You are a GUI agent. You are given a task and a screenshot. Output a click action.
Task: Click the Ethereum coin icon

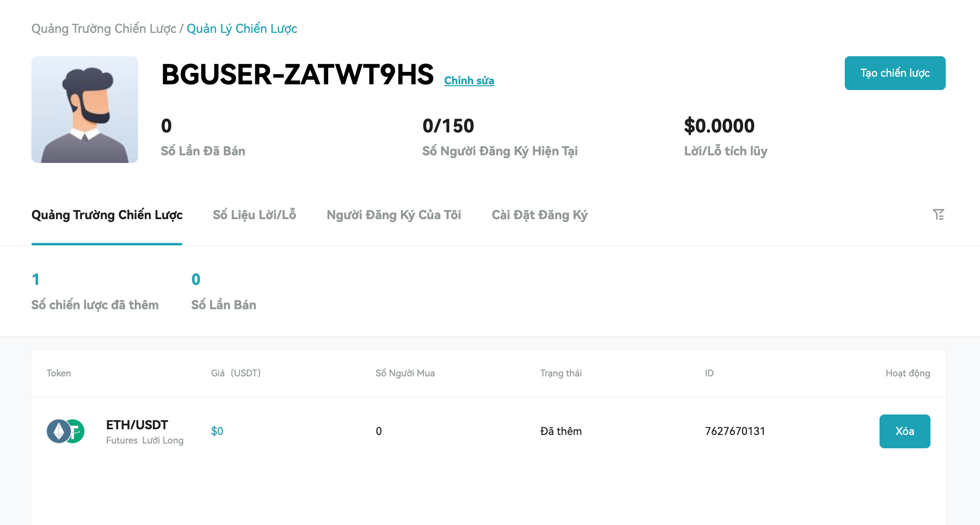click(x=59, y=431)
